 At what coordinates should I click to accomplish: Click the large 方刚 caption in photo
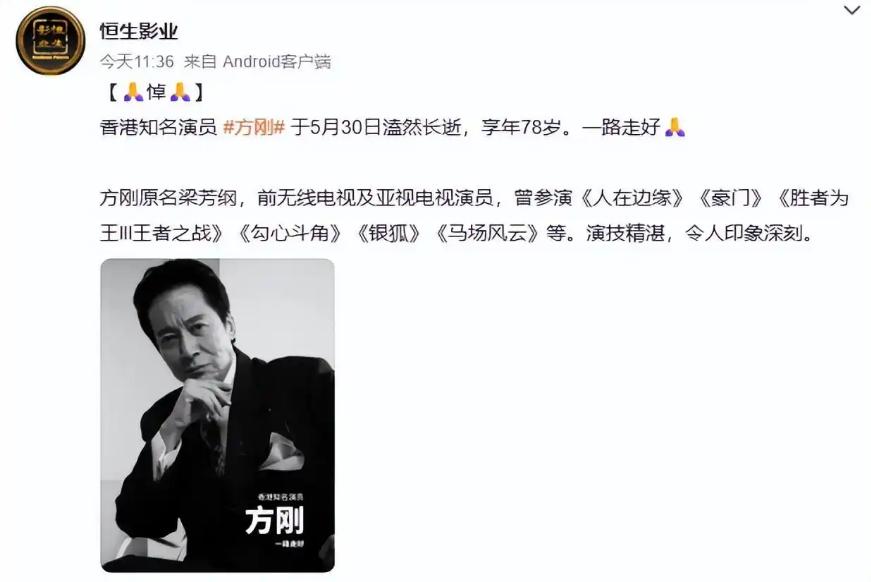274,521
